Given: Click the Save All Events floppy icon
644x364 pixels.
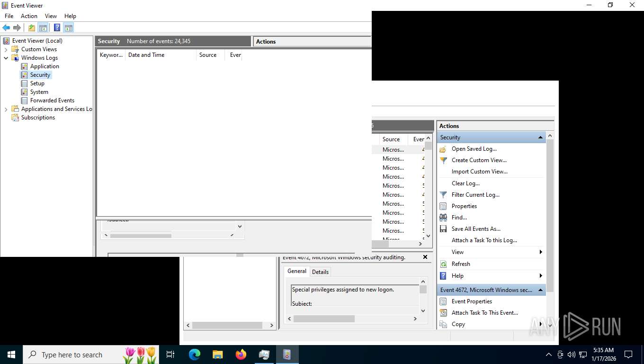Looking at the screenshot, I should click(x=443, y=229).
